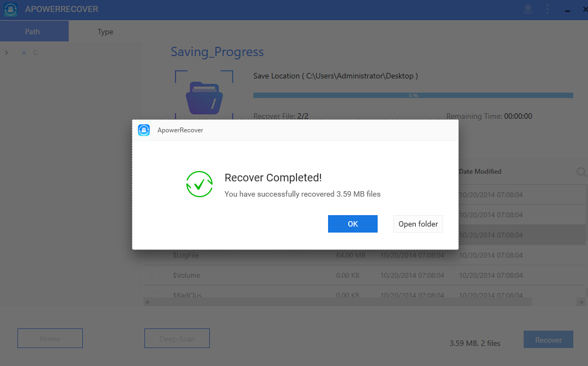This screenshot has height=366, width=588.
Task: Open the user account icon
Action: [x=528, y=9]
